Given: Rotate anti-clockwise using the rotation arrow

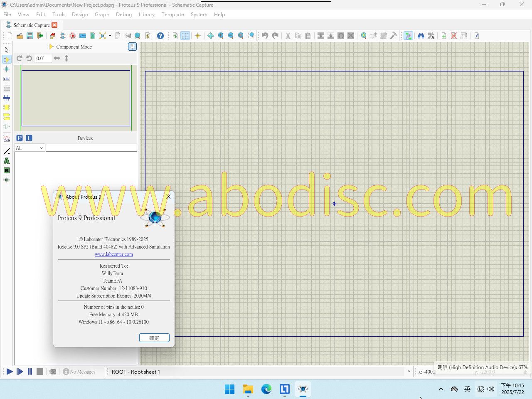Looking at the screenshot, I should [29, 58].
